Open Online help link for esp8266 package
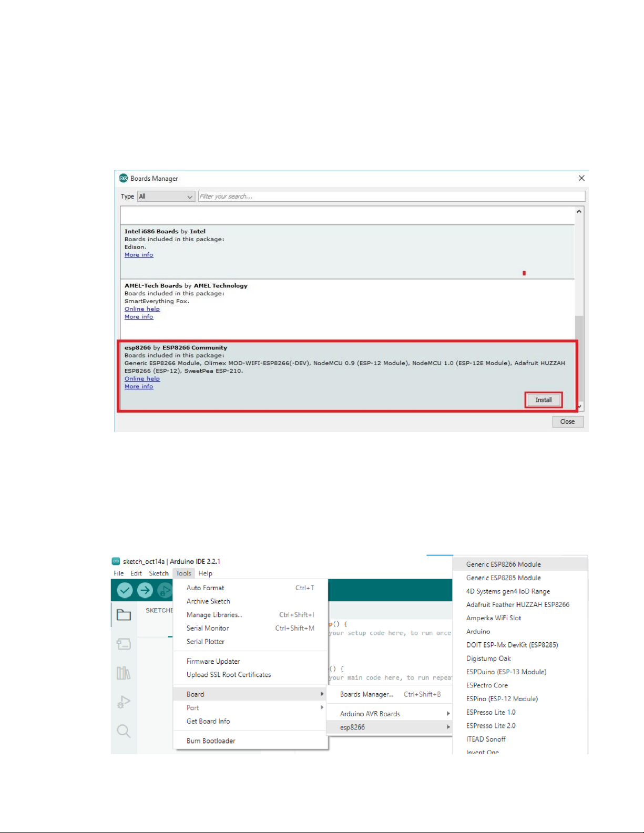 [142, 379]
